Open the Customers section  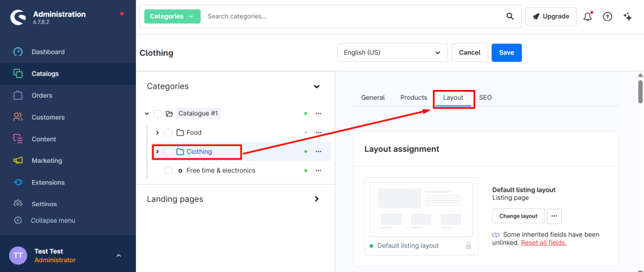tap(48, 117)
